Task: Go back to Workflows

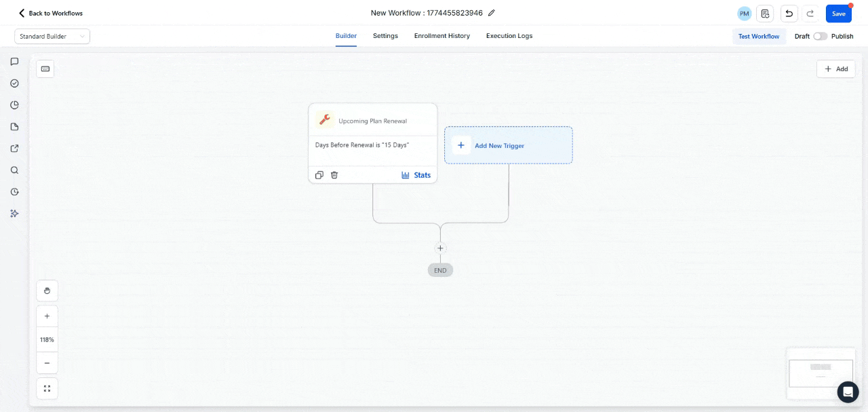Action: pyautogui.click(x=51, y=13)
